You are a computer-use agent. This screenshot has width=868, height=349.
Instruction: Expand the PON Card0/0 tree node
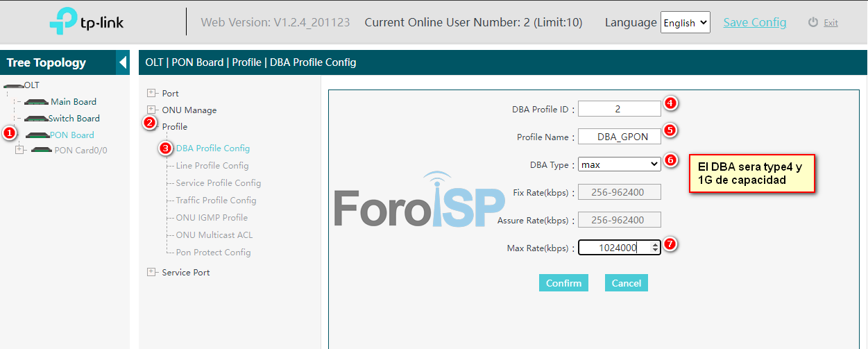pyautogui.click(x=19, y=150)
